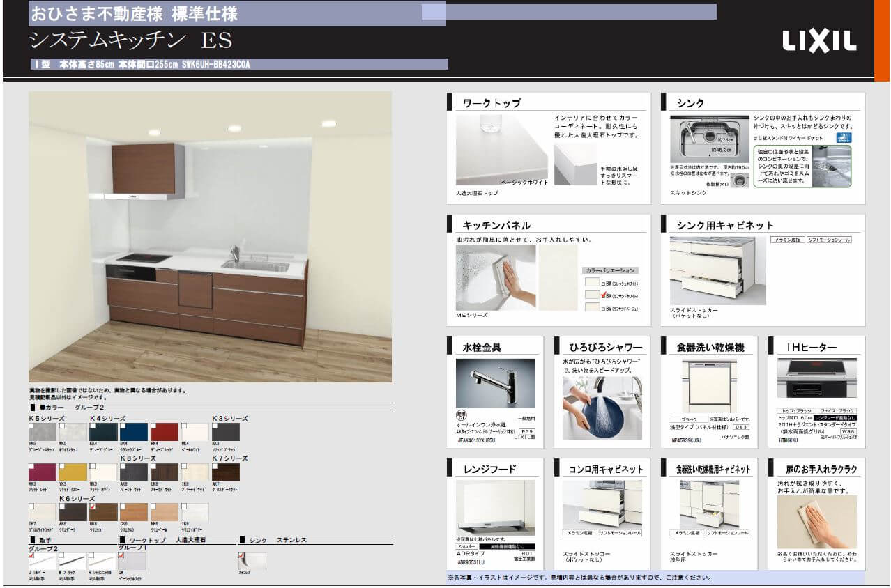The width and height of the screenshot is (891, 588).
Task: Tick the BW フレッシュホワイト panel color checkbox
Action: click(602, 284)
